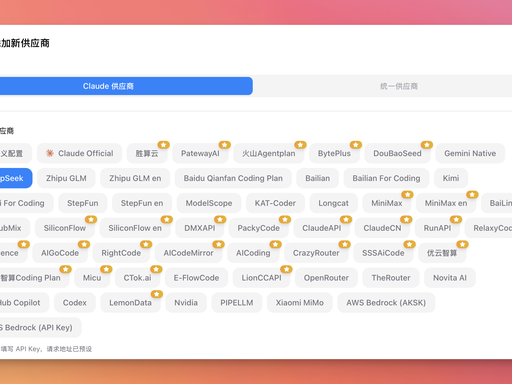Choose the LemonData provider

[130, 303]
